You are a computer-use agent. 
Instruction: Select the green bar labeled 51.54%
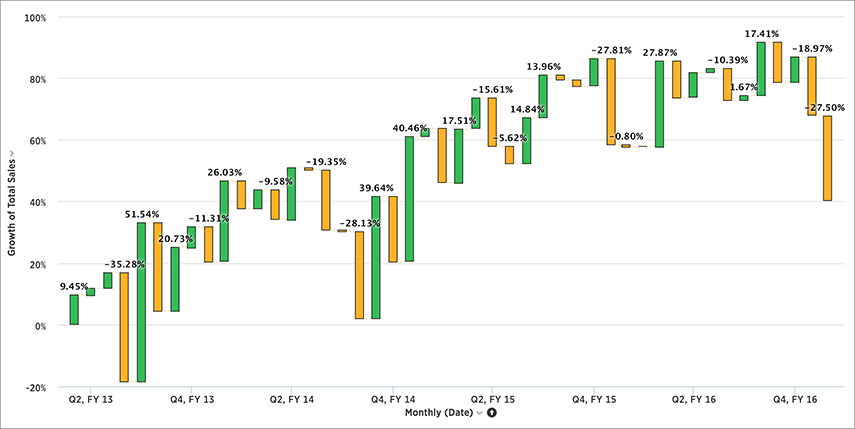[141, 302]
